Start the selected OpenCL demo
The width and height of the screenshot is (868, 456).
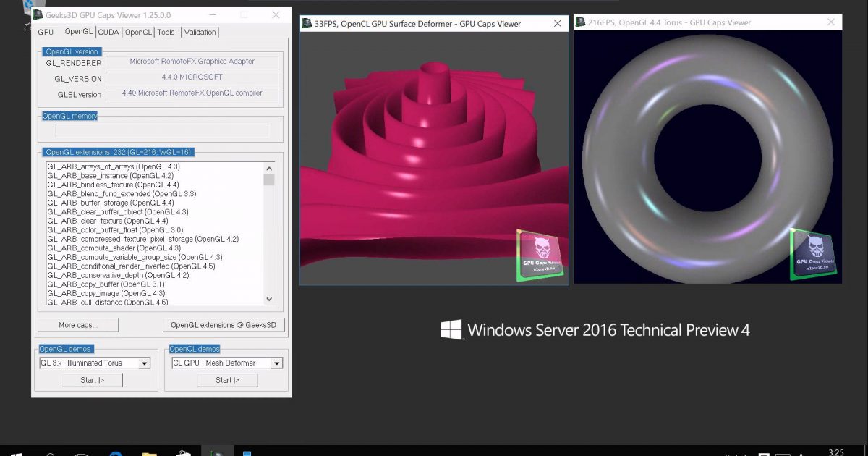(227, 380)
